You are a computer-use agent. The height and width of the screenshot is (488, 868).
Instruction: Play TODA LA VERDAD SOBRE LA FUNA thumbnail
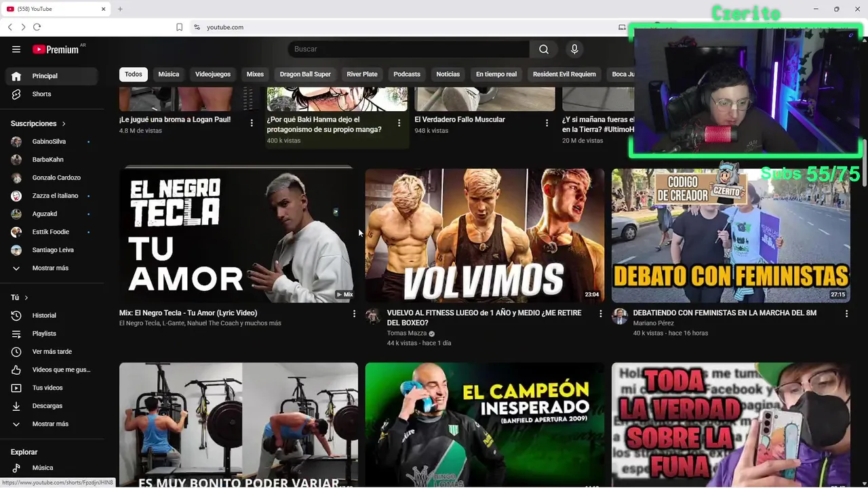[x=731, y=425]
